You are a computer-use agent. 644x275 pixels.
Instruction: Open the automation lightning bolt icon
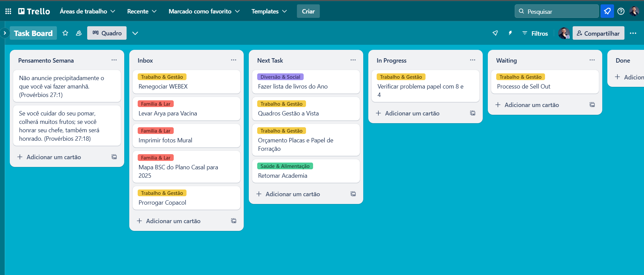[510, 33]
